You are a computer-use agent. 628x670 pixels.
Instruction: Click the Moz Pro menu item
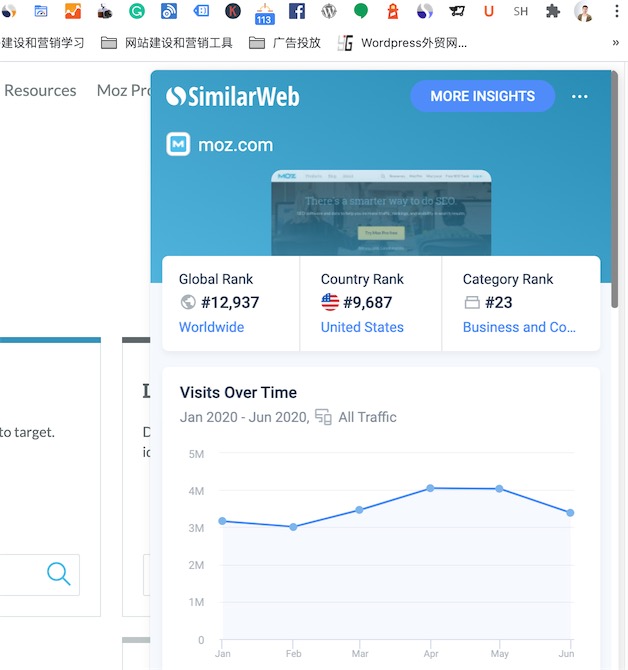[x=123, y=91]
